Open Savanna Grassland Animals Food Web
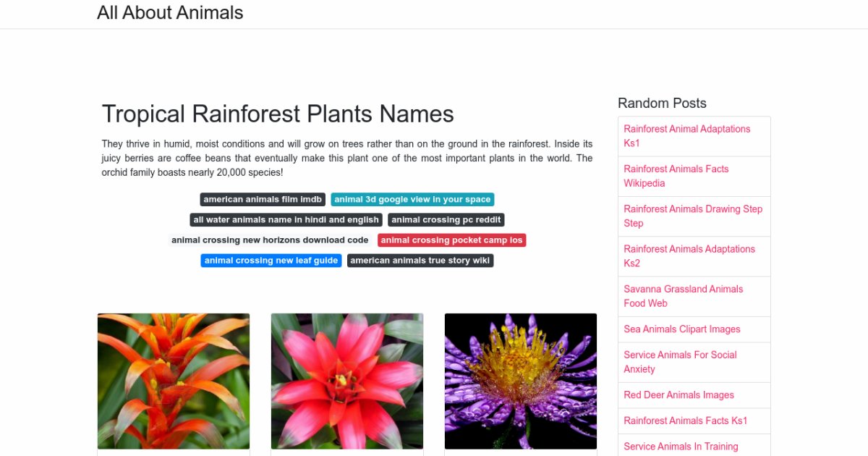Viewport: 868px width, 456px height. [x=684, y=296]
